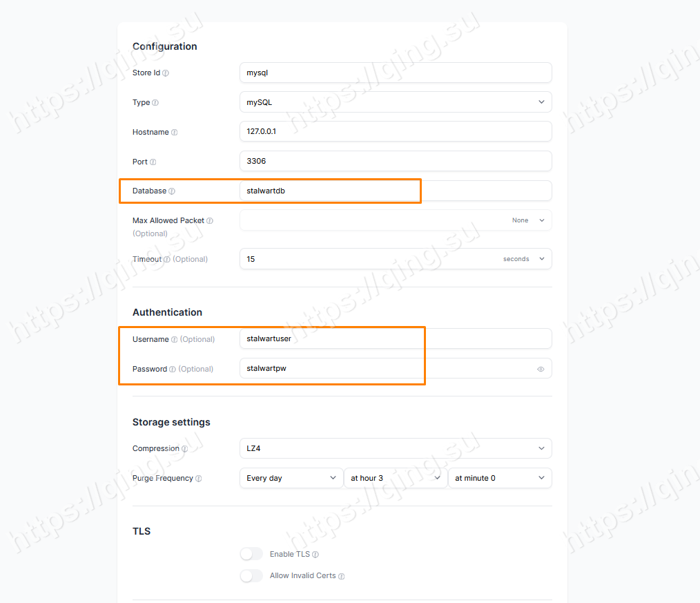Click the info icon beside Database label
Viewport: 700px width, 603px height.
coord(172,191)
